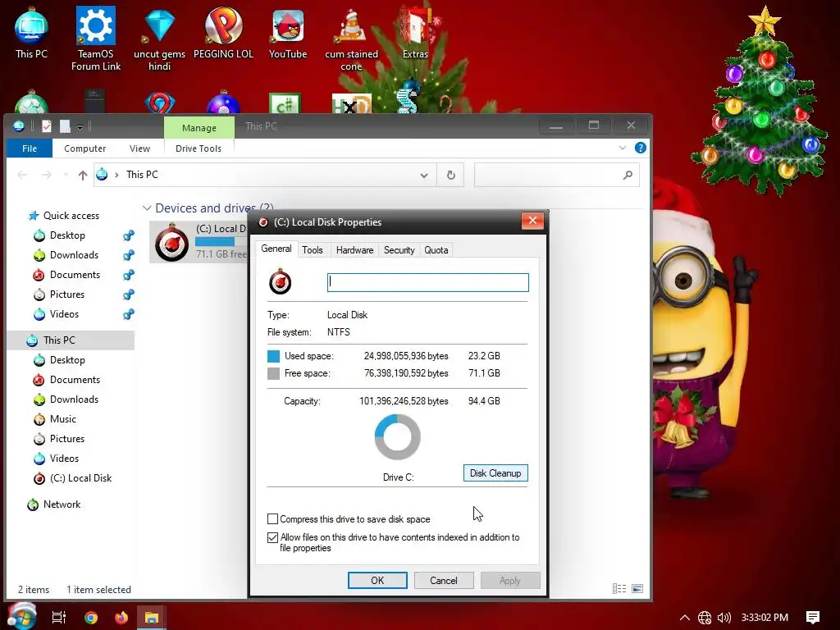Open the Computer ribbon tab
The height and width of the screenshot is (630, 840).
pyautogui.click(x=84, y=148)
